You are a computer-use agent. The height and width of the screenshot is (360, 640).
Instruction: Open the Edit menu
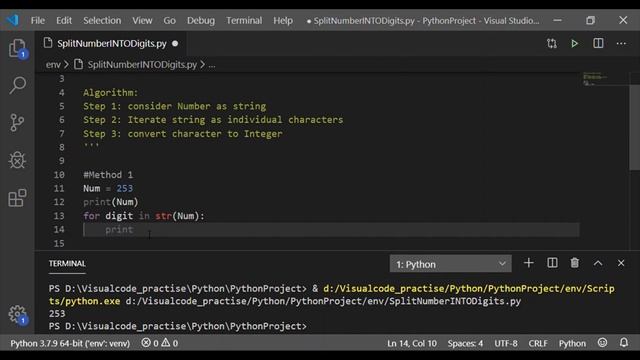[64, 20]
